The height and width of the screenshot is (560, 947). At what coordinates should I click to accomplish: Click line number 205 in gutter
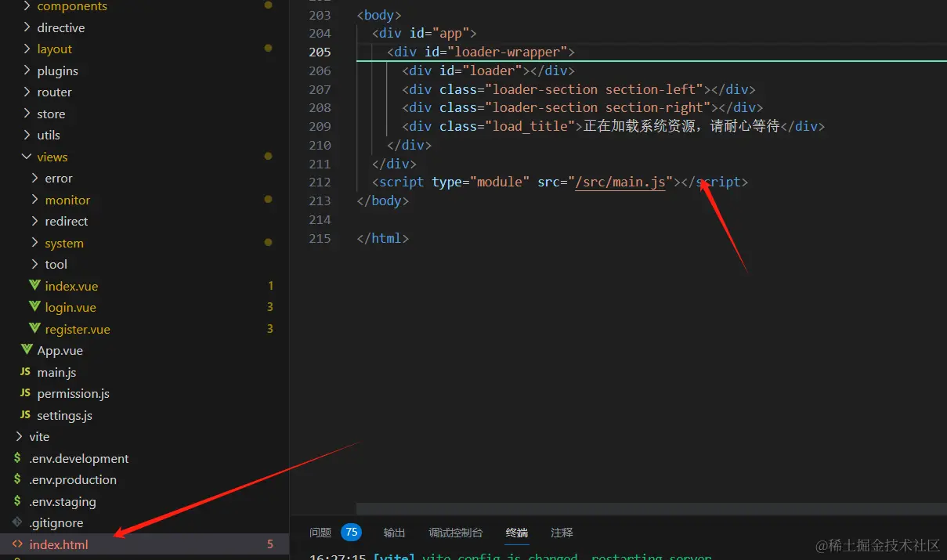coord(320,52)
